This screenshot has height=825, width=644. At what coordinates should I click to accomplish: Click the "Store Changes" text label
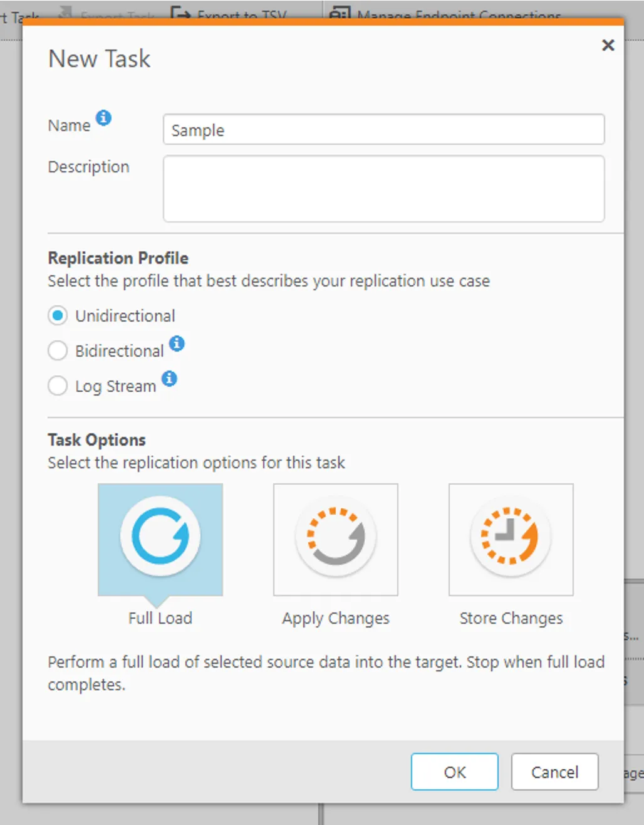[x=511, y=618]
